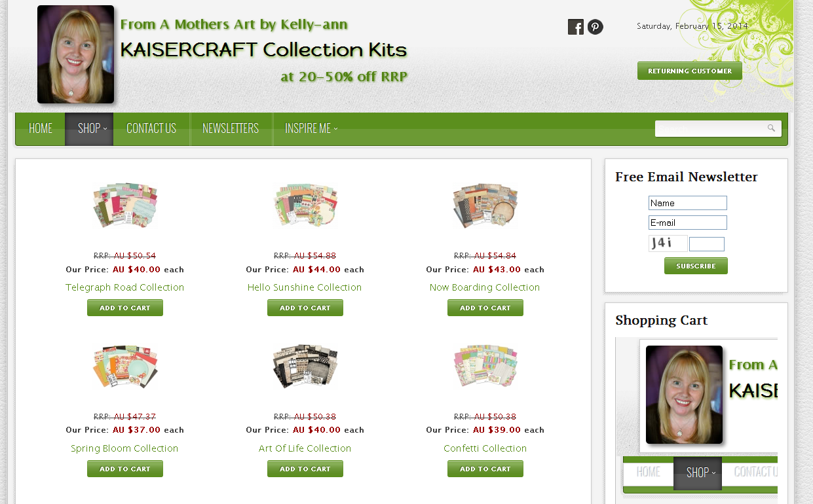
Task: Open the Telegraph Road Collection thumbnail
Action: coord(125,206)
